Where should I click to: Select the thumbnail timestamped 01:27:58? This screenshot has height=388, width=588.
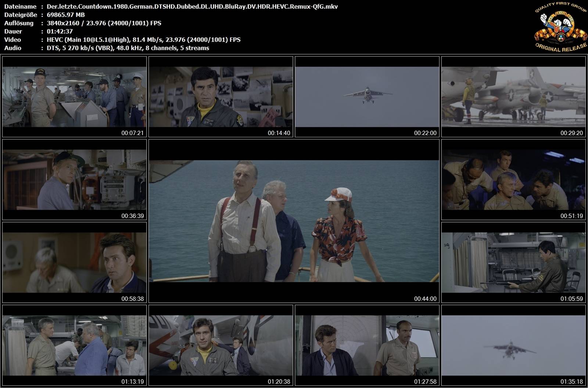pyautogui.click(x=367, y=345)
